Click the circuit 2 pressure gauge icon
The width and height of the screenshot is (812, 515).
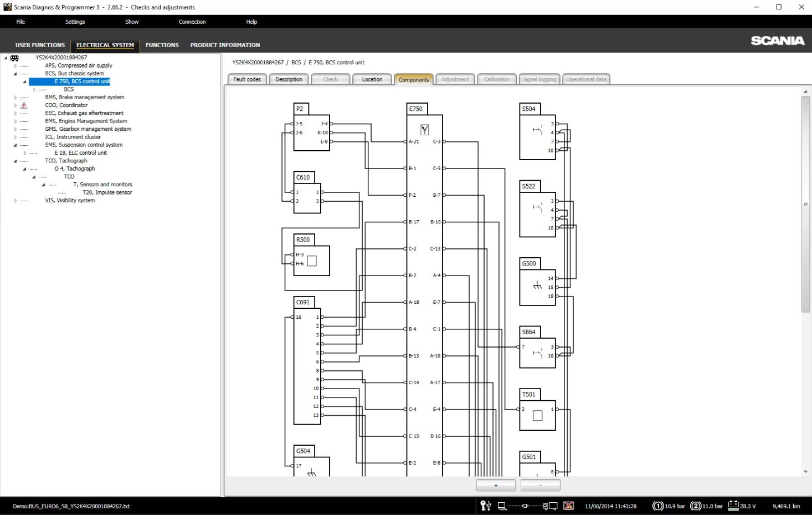[x=695, y=506]
